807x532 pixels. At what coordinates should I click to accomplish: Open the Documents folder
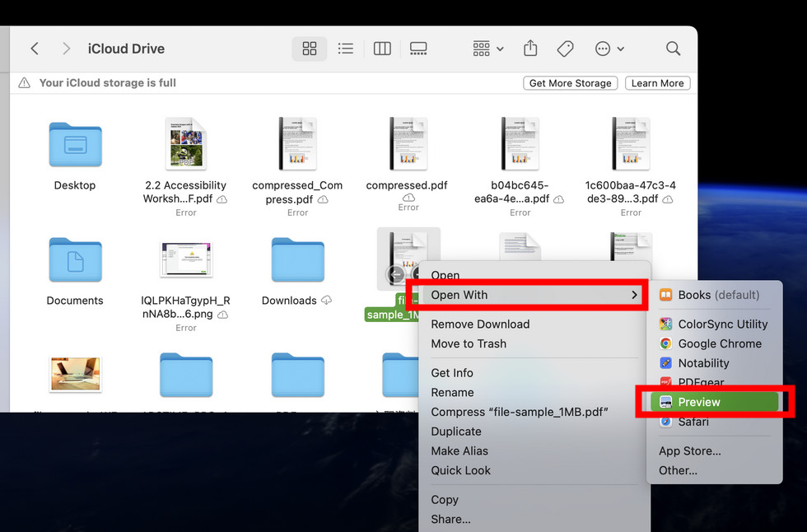click(x=75, y=259)
